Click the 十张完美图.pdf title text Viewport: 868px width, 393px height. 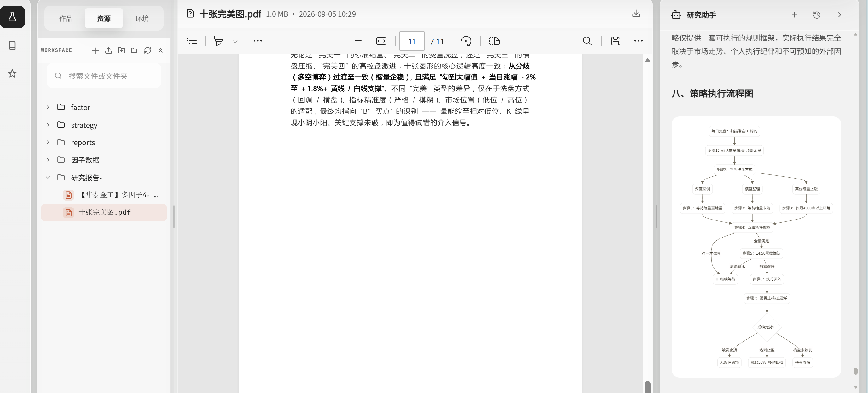(230, 14)
